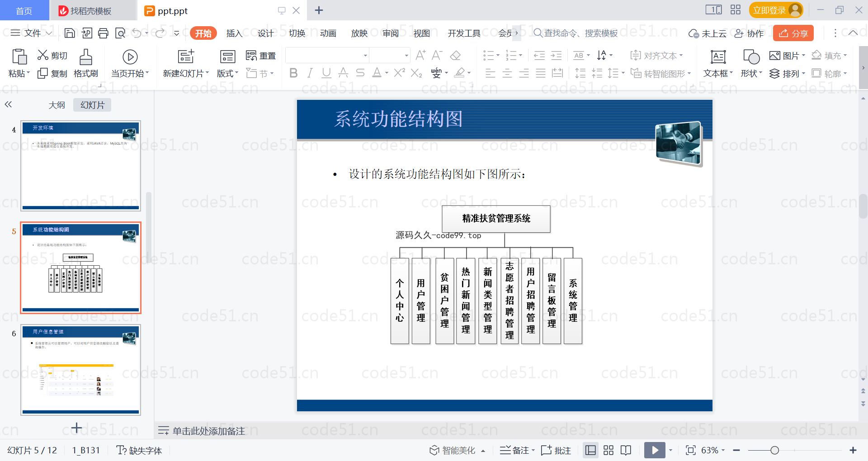Open the font size combo box
The width and height of the screenshot is (868, 461).
coord(390,55)
